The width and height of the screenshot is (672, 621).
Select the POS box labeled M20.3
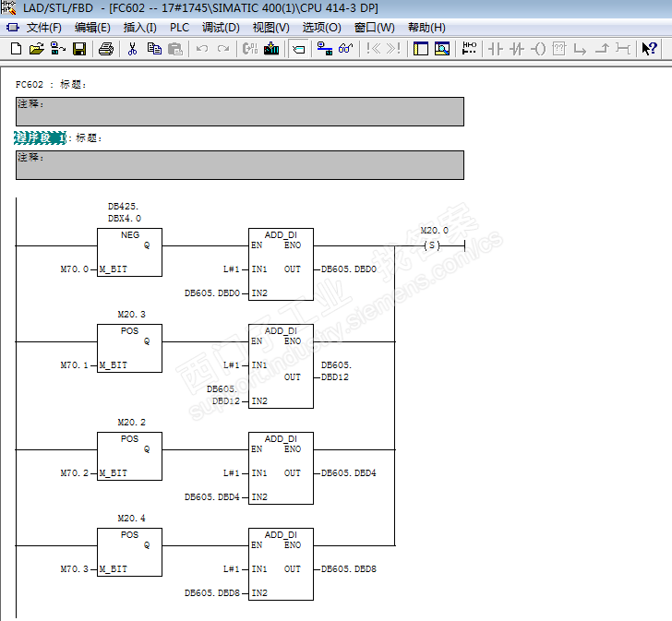click(129, 348)
